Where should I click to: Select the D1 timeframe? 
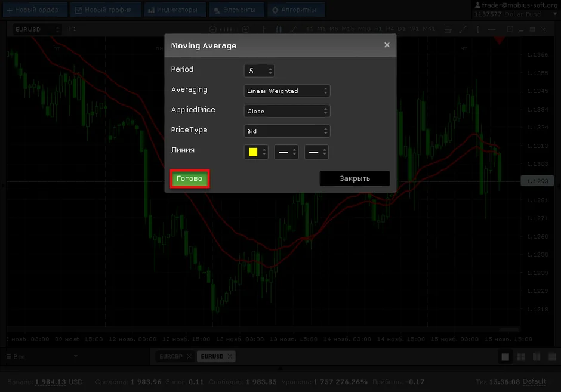click(x=402, y=29)
